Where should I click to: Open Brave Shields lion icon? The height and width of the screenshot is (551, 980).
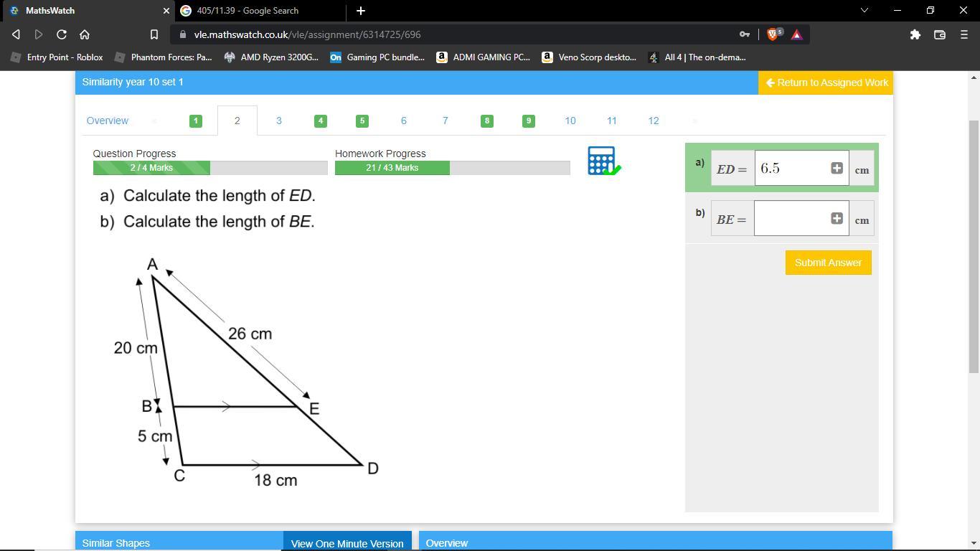click(774, 34)
